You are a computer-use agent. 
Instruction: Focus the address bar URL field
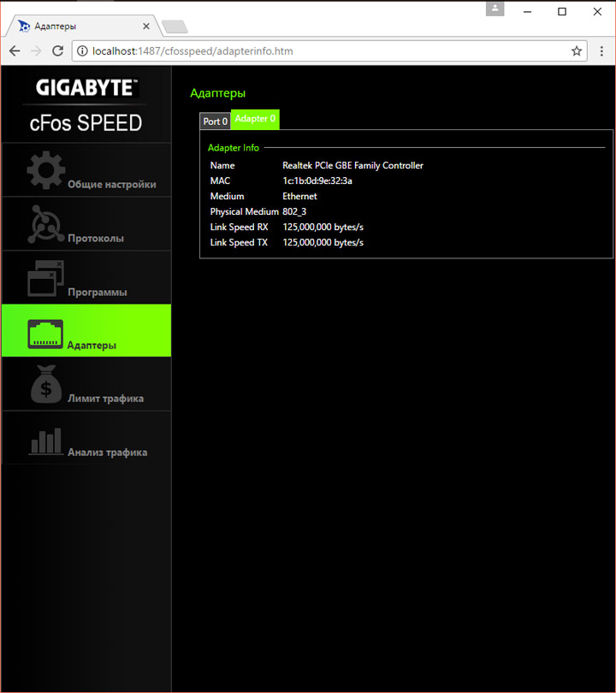(x=329, y=51)
